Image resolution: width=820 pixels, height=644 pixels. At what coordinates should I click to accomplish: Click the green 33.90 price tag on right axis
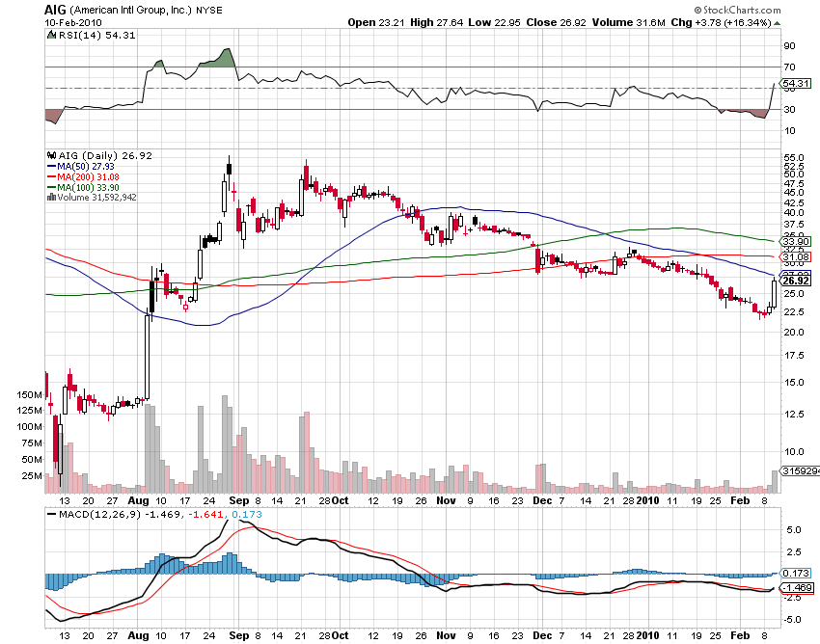[796, 241]
